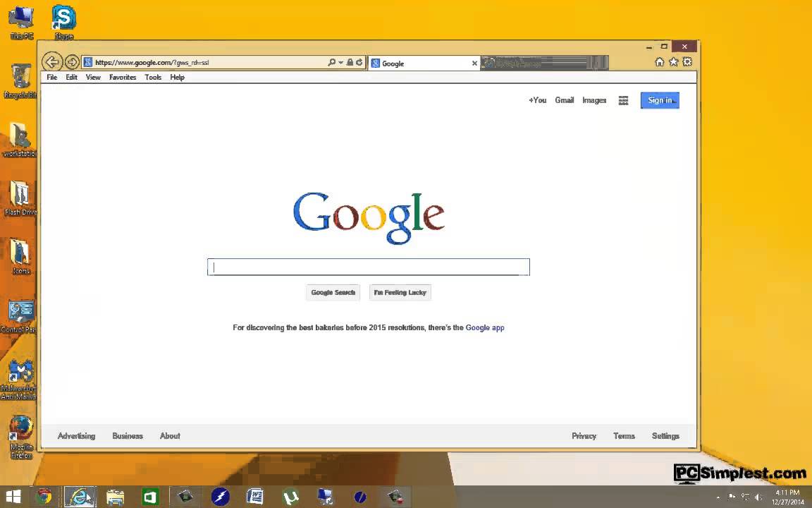Open the Terms footer link
This screenshot has height=508, width=812.
(624, 436)
